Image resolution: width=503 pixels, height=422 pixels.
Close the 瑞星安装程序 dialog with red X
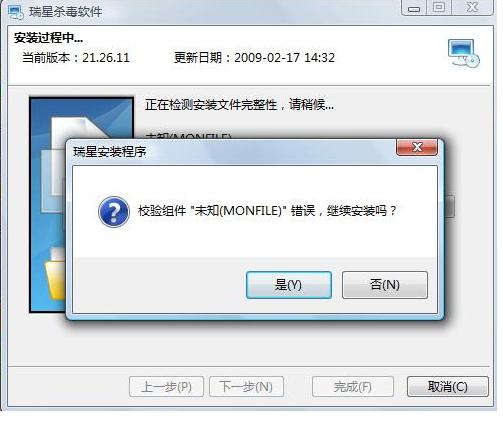coord(417,147)
